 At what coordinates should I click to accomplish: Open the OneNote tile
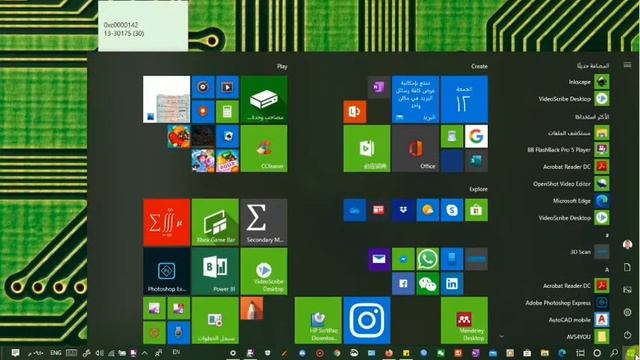(379, 87)
